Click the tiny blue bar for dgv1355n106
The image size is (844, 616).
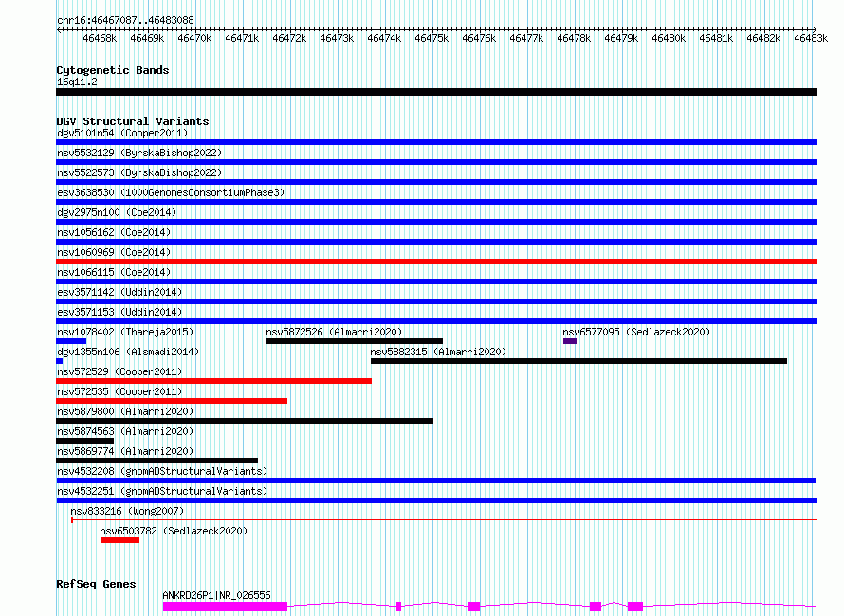[59, 361]
